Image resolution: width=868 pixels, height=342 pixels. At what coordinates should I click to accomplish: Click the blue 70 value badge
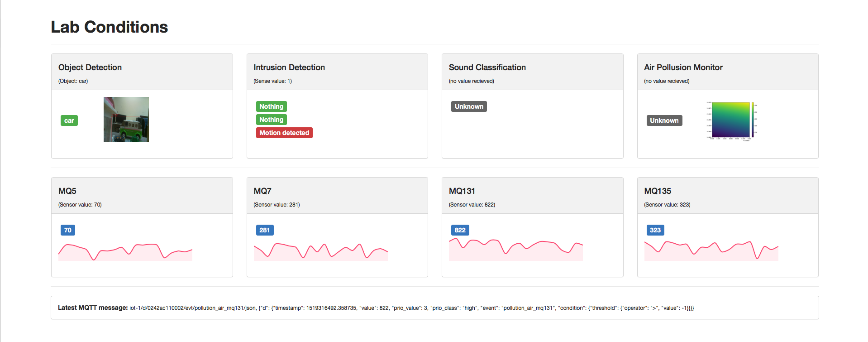[x=68, y=230]
